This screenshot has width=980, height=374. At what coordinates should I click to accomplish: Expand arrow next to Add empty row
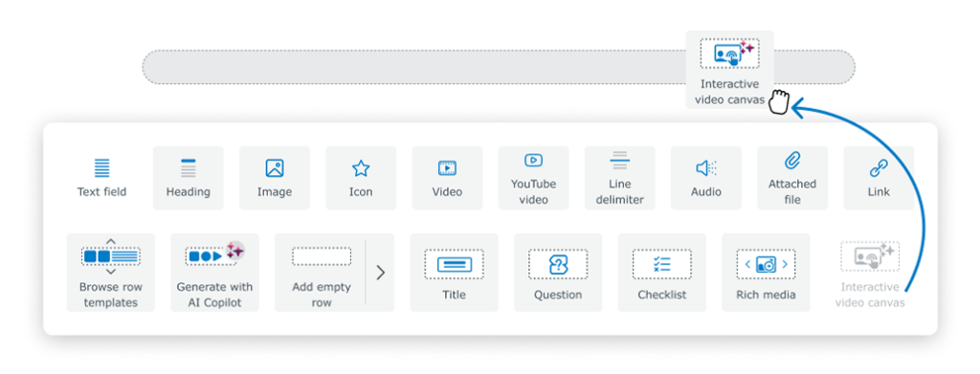click(x=380, y=273)
